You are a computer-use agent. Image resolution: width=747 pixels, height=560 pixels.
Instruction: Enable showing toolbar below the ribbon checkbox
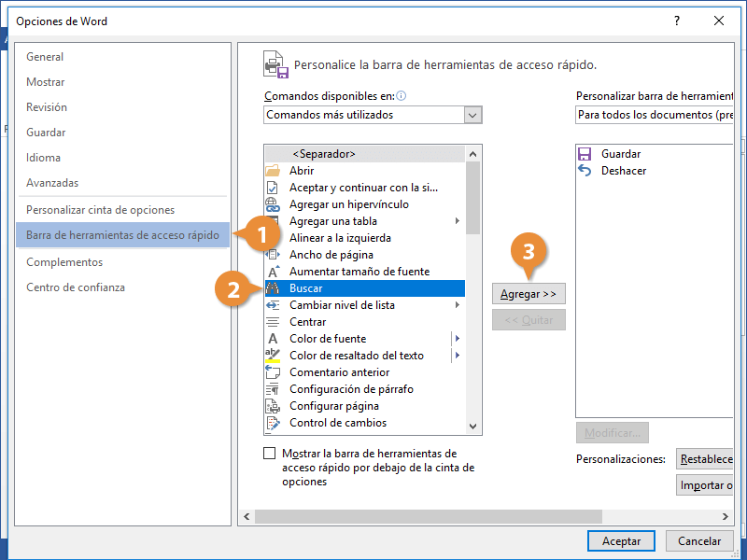(x=270, y=454)
